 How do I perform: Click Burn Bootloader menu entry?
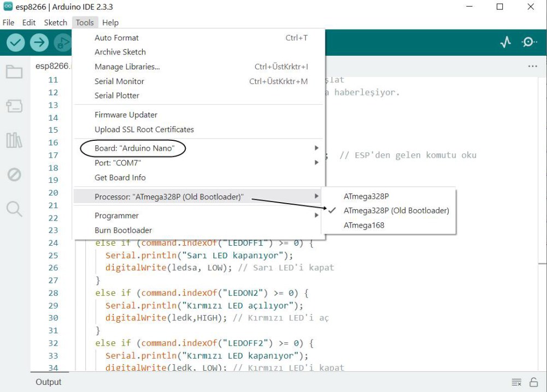point(199,230)
